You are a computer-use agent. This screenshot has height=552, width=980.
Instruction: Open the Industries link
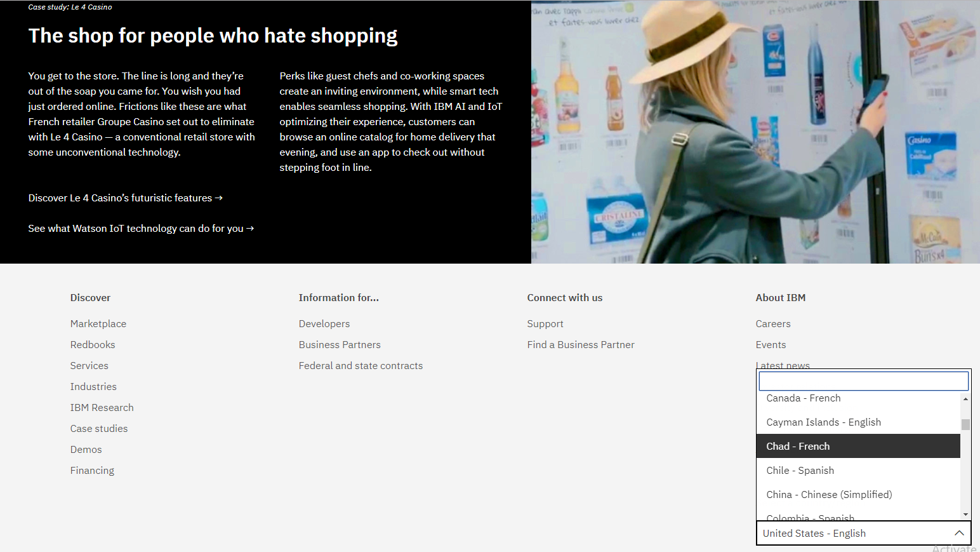tap(93, 387)
